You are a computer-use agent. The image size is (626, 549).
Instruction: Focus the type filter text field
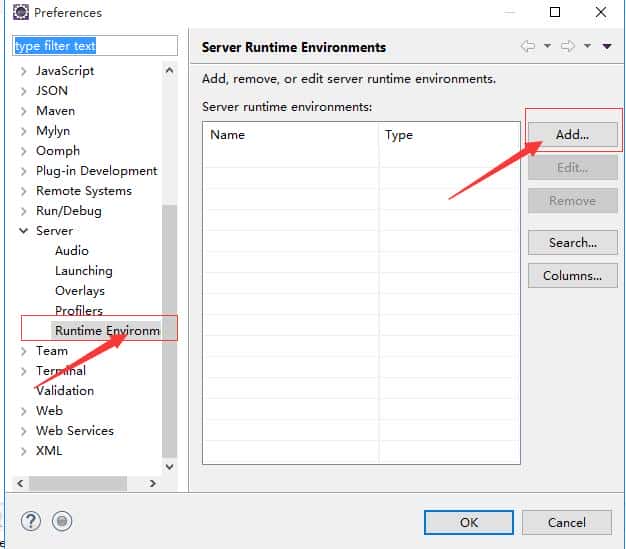click(95, 46)
